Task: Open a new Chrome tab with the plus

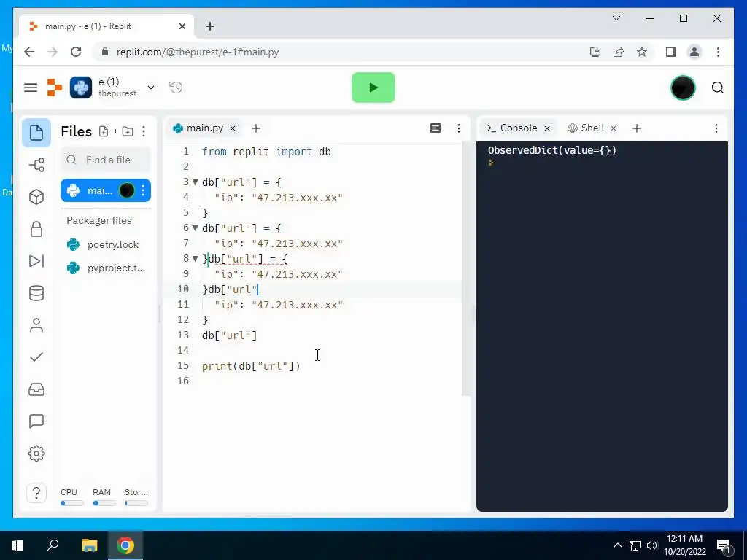Action: (x=210, y=26)
